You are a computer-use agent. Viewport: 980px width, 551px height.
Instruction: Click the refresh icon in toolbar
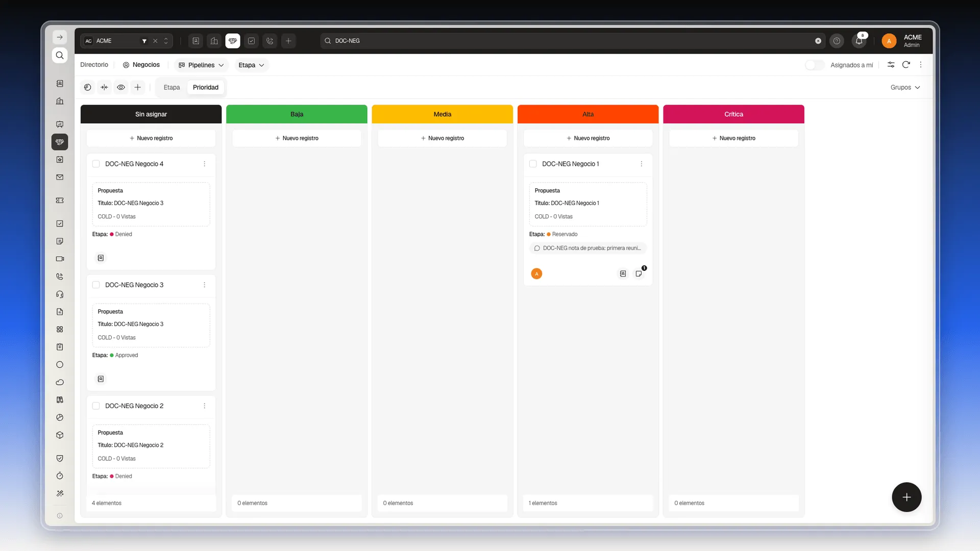[906, 65]
